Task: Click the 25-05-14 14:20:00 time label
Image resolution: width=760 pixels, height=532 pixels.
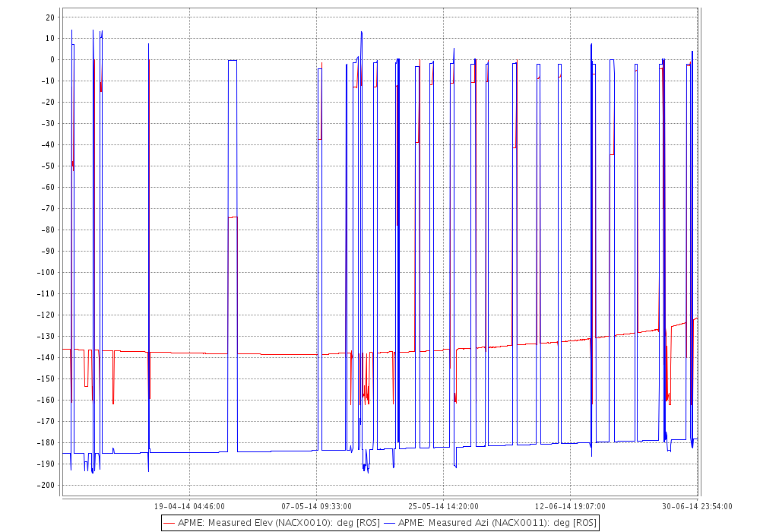Action: coord(444,506)
